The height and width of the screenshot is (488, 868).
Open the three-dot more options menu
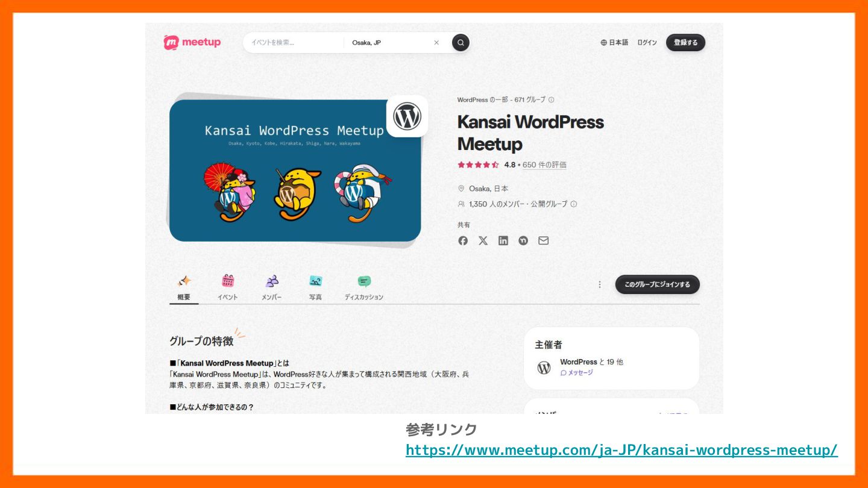pyautogui.click(x=599, y=284)
